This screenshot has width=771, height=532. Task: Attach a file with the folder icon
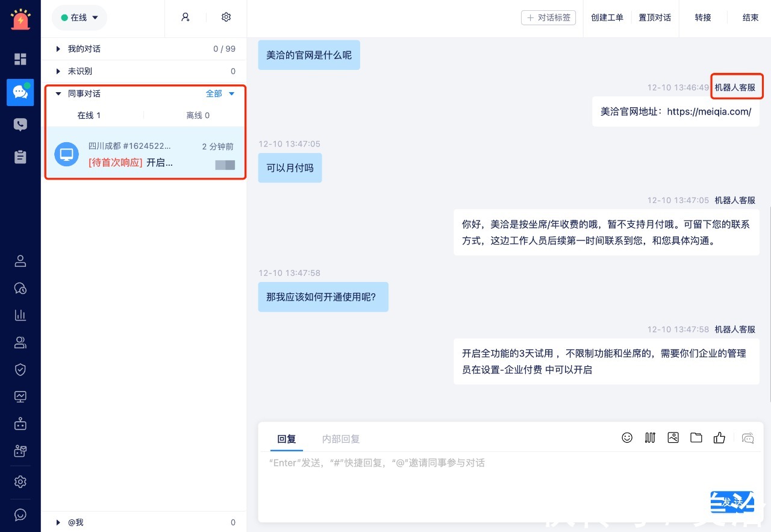point(696,438)
